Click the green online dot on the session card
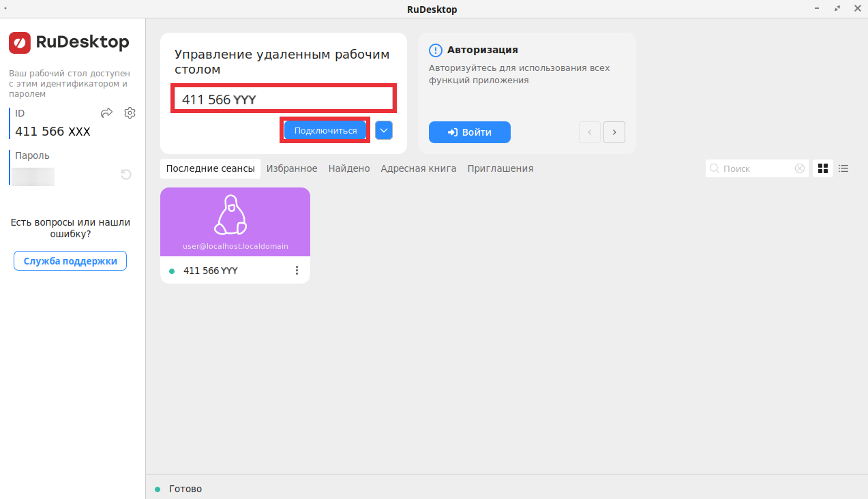 tap(172, 271)
